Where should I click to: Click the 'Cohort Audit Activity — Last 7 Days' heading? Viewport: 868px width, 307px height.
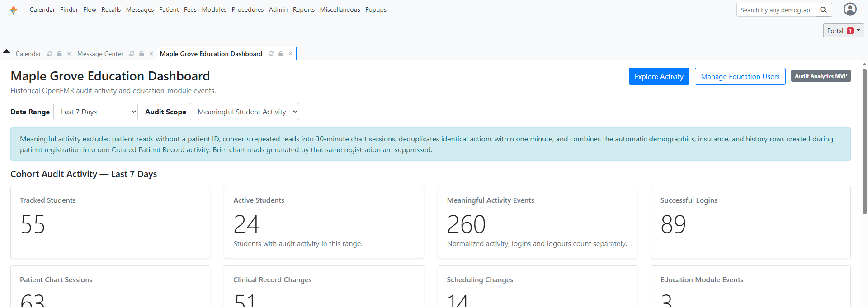tap(84, 174)
